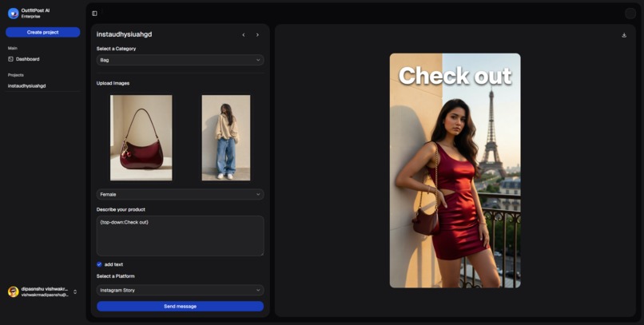
Task: Click the 'Select a Category' label
Action: (x=116, y=49)
